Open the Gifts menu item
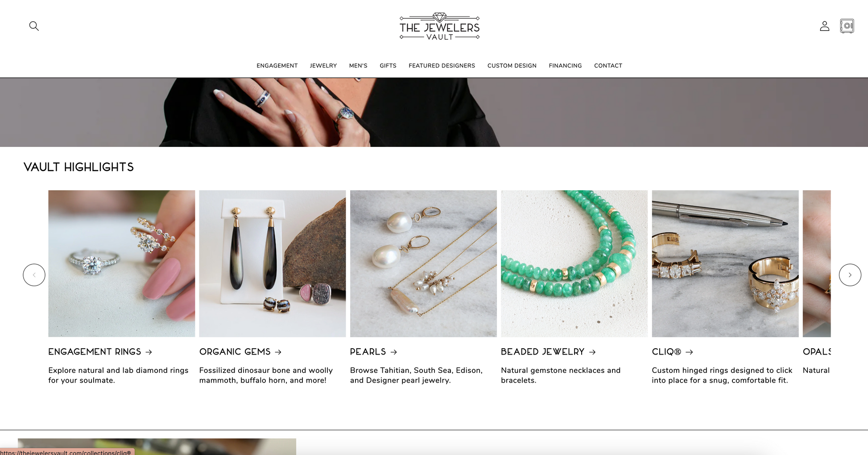 (x=388, y=66)
